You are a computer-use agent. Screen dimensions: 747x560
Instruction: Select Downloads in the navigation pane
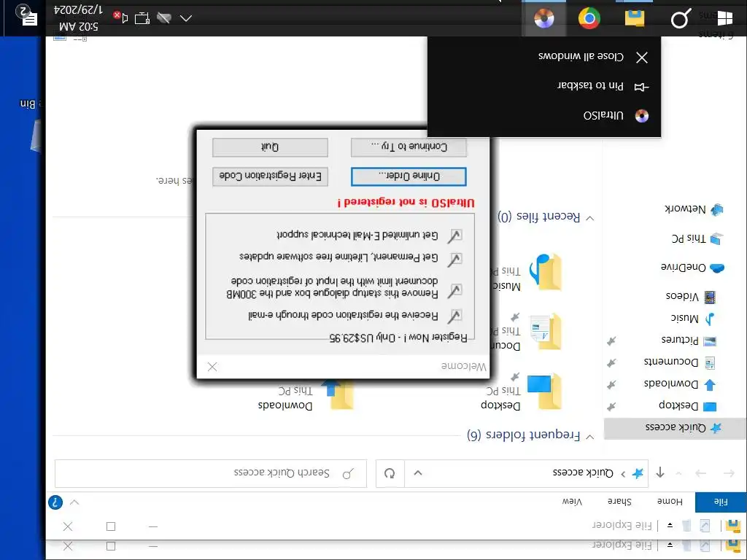[679, 384]
